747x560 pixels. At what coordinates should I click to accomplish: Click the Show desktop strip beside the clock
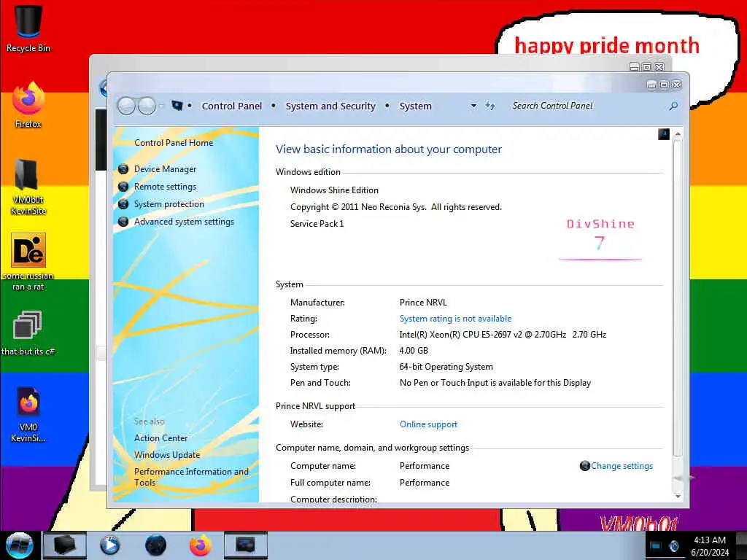click(x=742, y=545)
